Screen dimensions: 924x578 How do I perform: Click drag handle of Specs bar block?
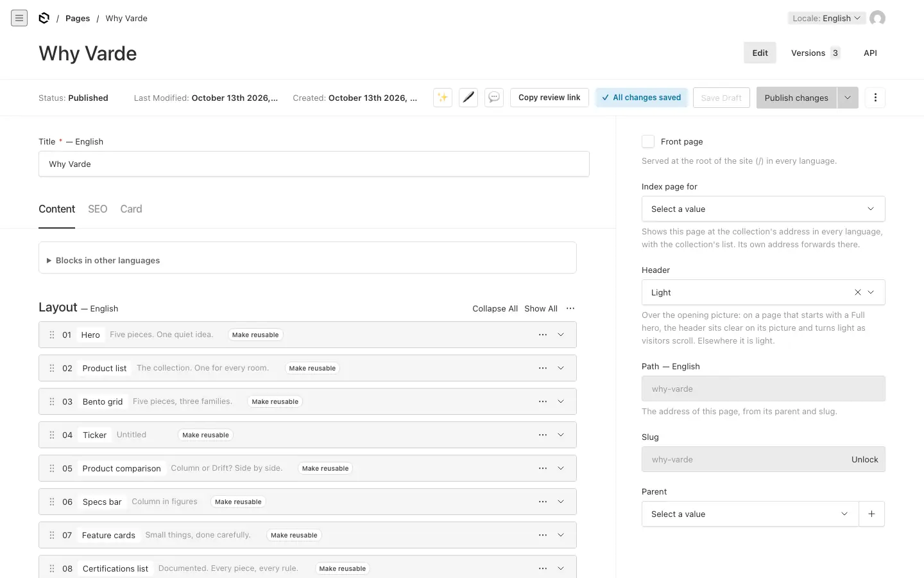(52, 502)
